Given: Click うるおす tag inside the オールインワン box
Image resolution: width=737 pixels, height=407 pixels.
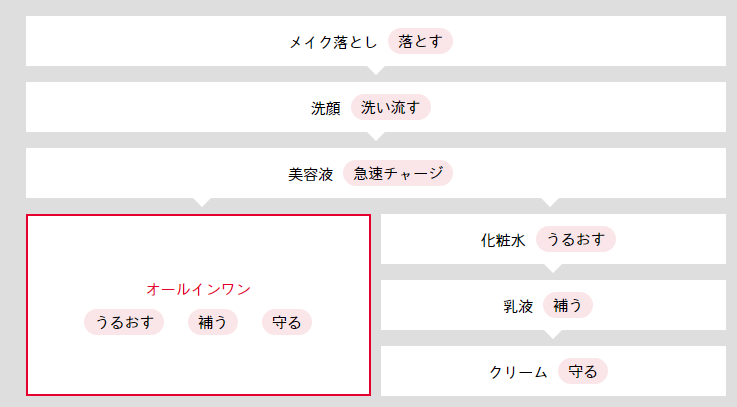Looking at the screenshot, I should [124, 322].
